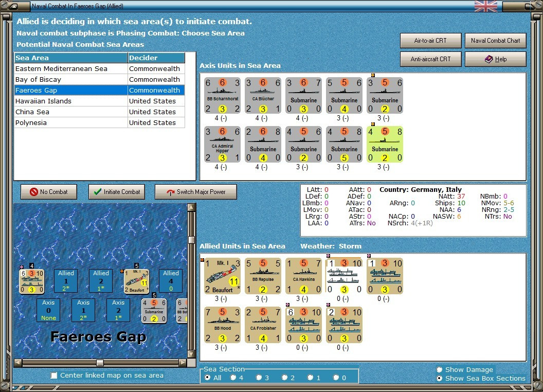Select sea section 3 radio button
Viewport: 543px width, 392px height.
point(259,378)
